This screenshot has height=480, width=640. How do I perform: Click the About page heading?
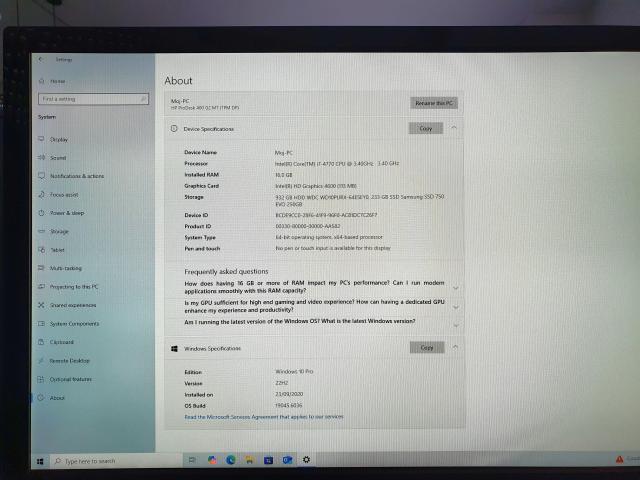[x=178, y=81]
